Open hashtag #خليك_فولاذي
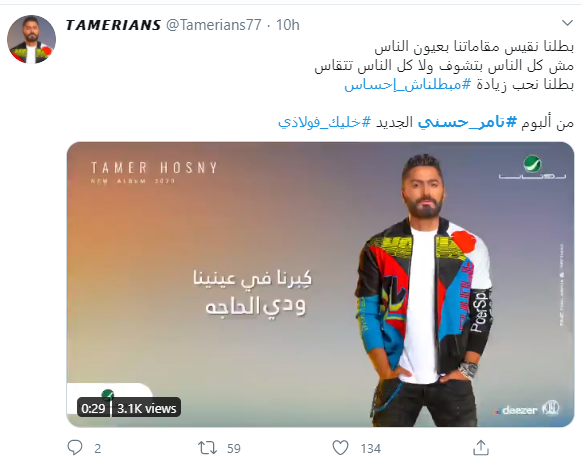Viewport: 582px width, 462px height. point(324,122)
